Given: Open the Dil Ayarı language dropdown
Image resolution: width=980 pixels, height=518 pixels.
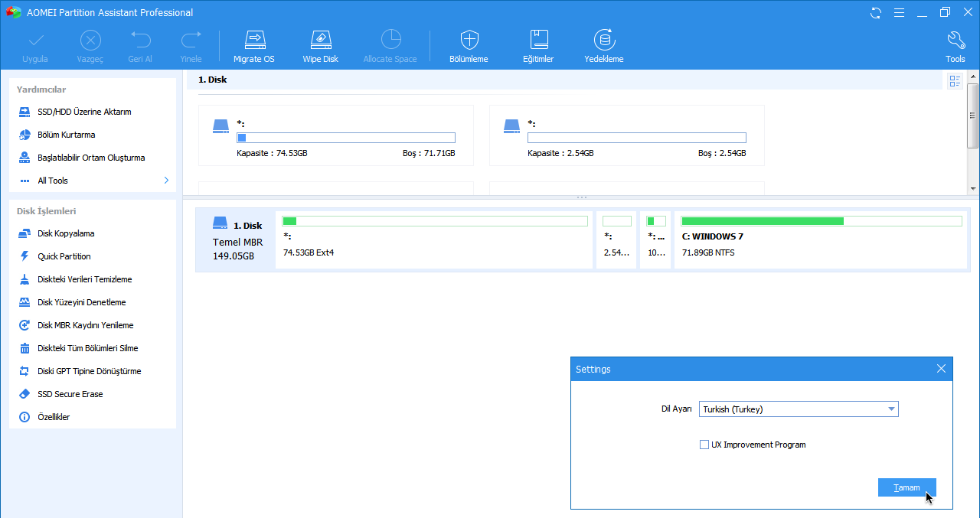Looking at the screenshot, I should click(799, 409).
